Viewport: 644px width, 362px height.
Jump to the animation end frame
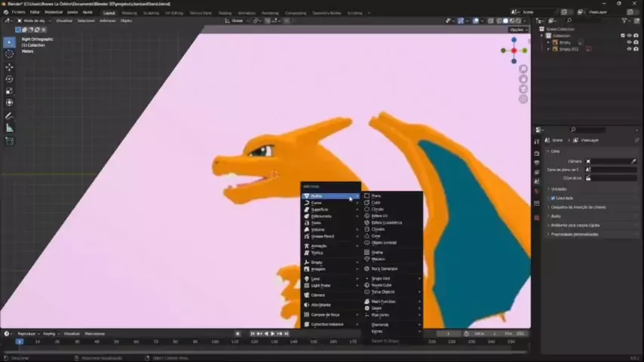pyautogui.click(x=287, y=333)
